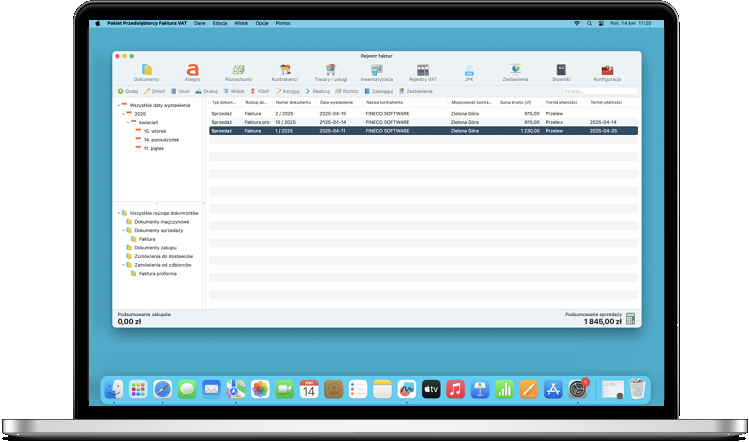Click the KSeF toolbar button
The height and width of the screenshot is (442, 749).
(260, 91)
